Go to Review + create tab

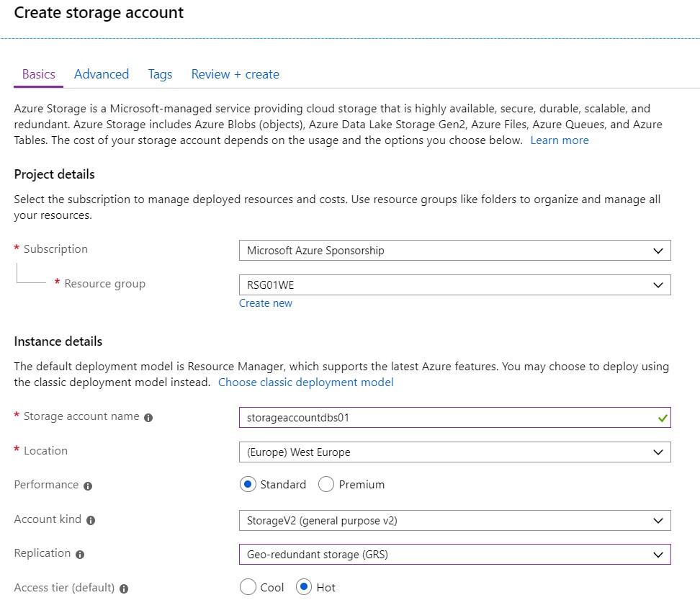235,74
